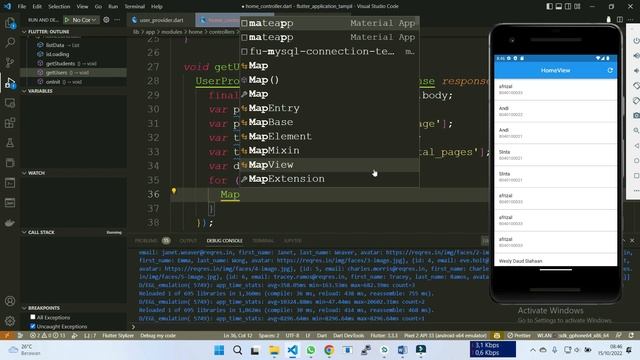This screenshot has width=640, height=360.
Task: Open File Explorer from the taskbar
Action: pyautogui.click(x=274, y=350)
